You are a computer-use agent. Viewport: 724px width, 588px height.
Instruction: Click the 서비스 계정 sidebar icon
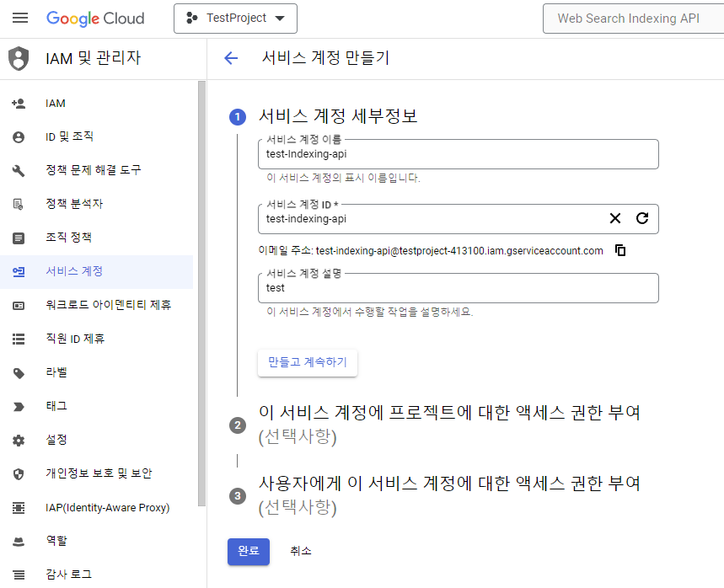(x=19, y=272)
